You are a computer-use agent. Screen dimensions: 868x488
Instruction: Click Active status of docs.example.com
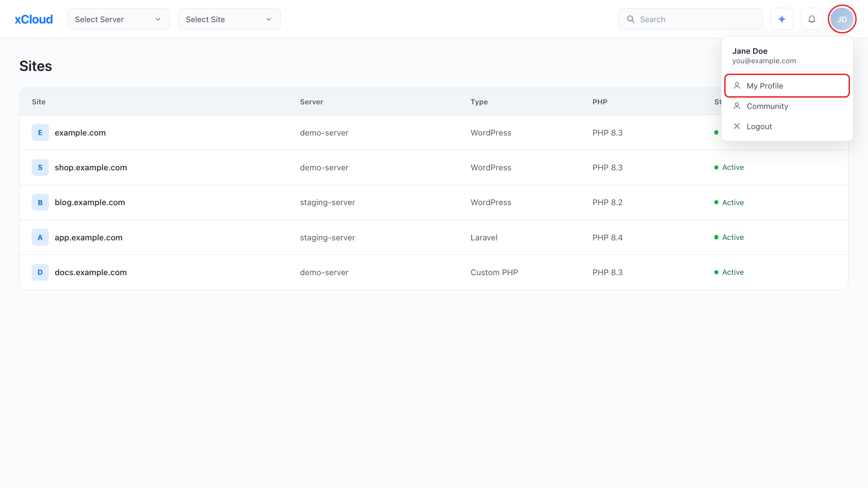729,272
